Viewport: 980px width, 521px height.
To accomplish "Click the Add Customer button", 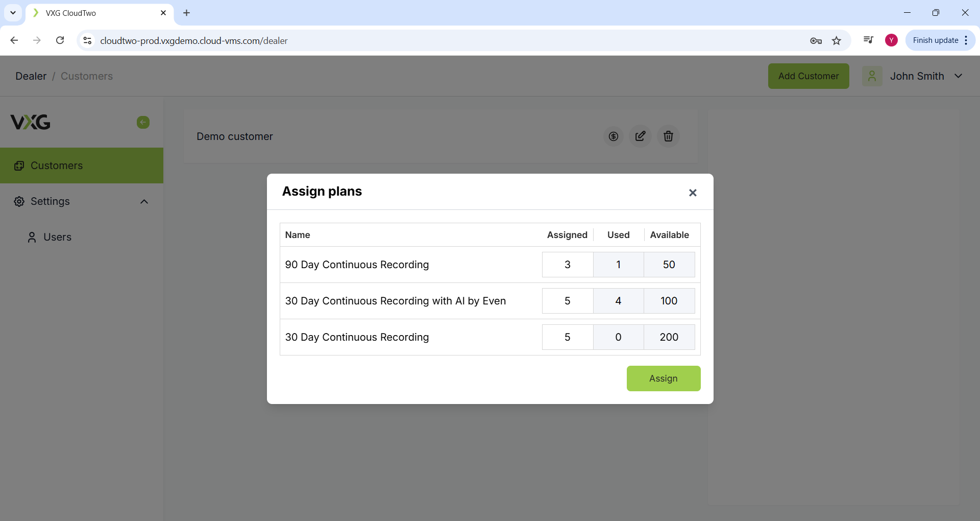I will tap(808, 76).
